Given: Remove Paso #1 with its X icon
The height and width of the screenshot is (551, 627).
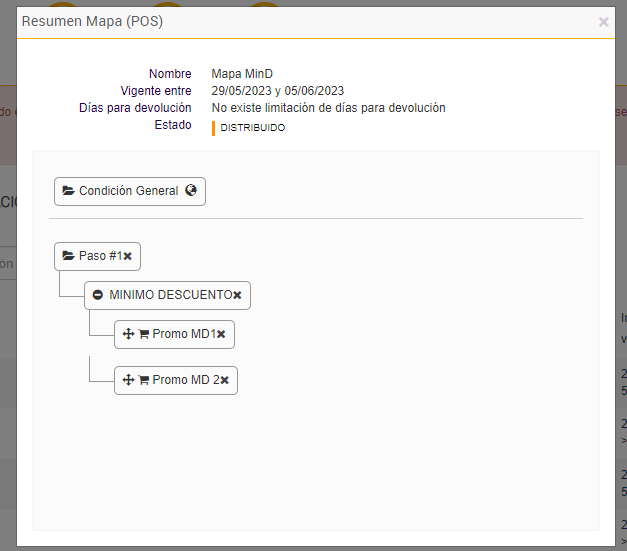Looking at the screenshot, I should point(128,257).
